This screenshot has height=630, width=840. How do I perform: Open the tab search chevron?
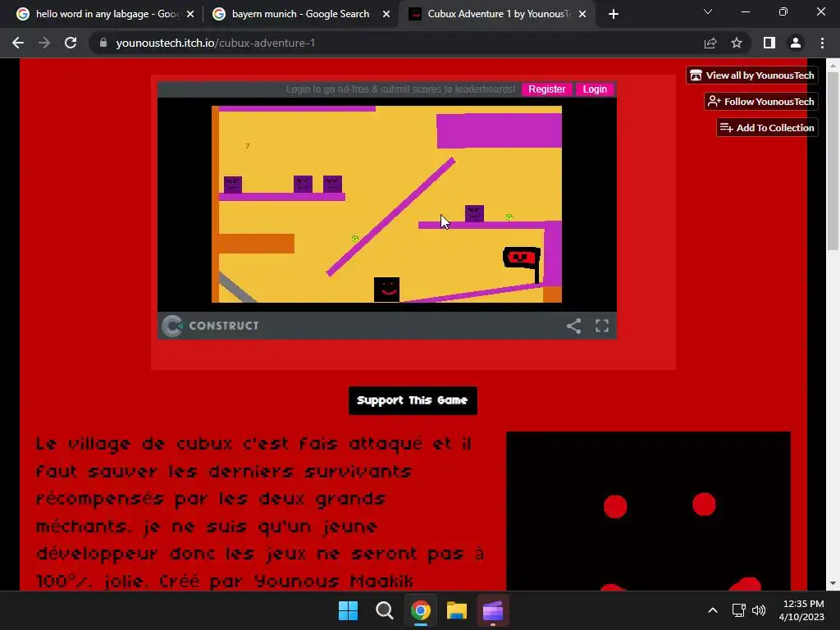point(708,11)
